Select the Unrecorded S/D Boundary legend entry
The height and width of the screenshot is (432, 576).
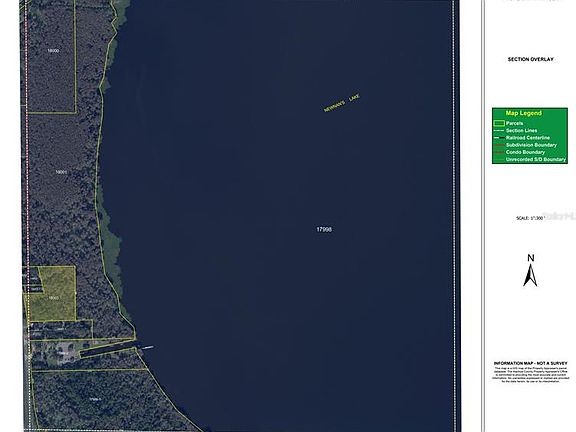coord(530,159)
